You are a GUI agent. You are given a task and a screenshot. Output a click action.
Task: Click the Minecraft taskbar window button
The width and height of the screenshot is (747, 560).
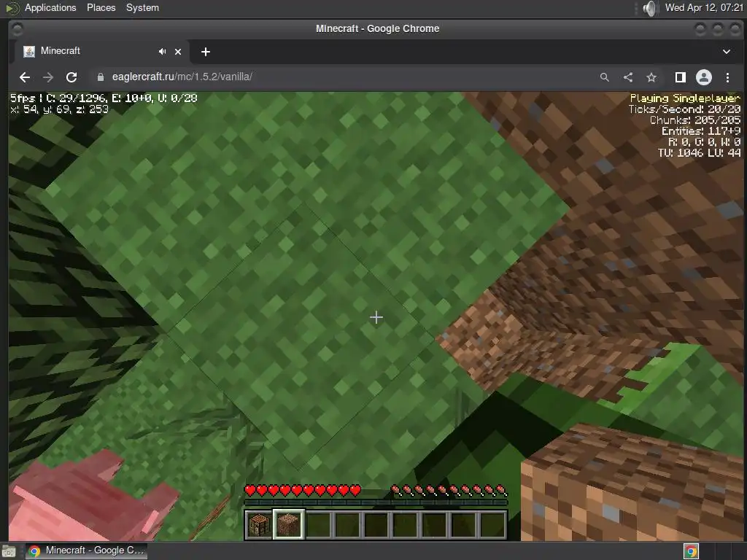(87, 551)
